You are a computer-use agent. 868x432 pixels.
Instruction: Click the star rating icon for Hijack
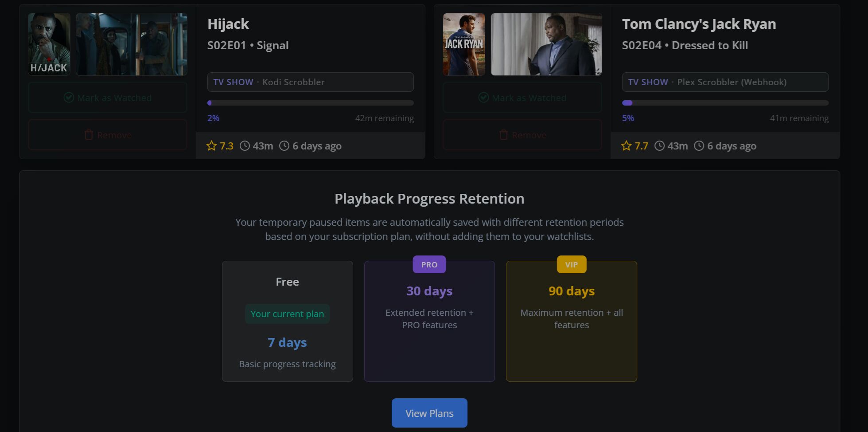pyautogui.click(x=212, y=146)
